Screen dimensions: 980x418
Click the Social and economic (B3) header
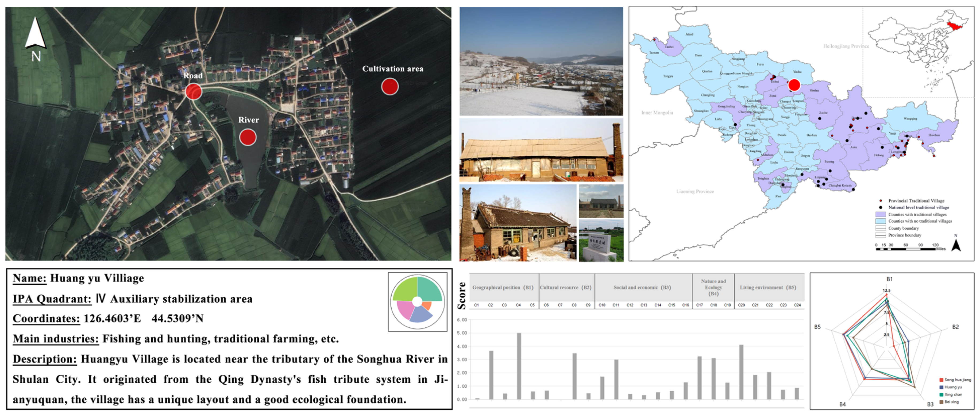642,287
